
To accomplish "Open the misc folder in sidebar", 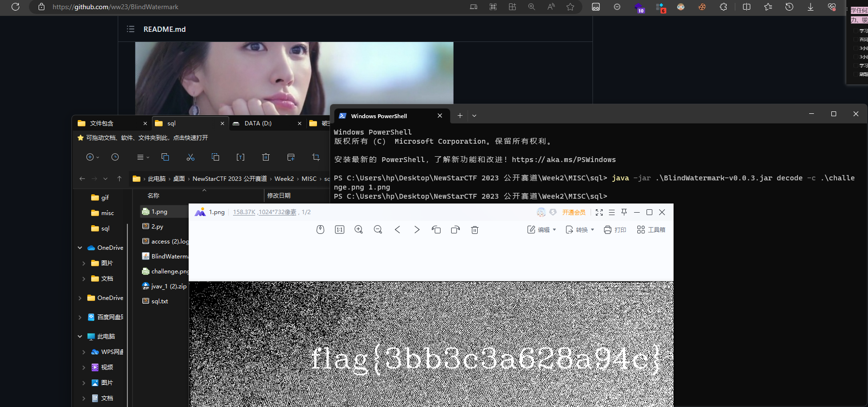I will coord(103,213).
